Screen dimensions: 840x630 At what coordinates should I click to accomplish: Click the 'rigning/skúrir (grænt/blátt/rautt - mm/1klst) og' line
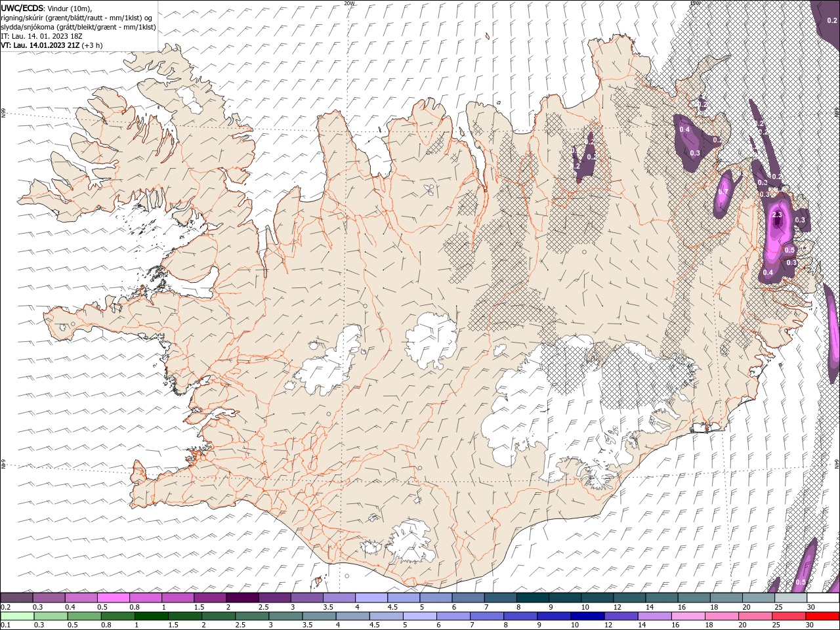point(76,18)
